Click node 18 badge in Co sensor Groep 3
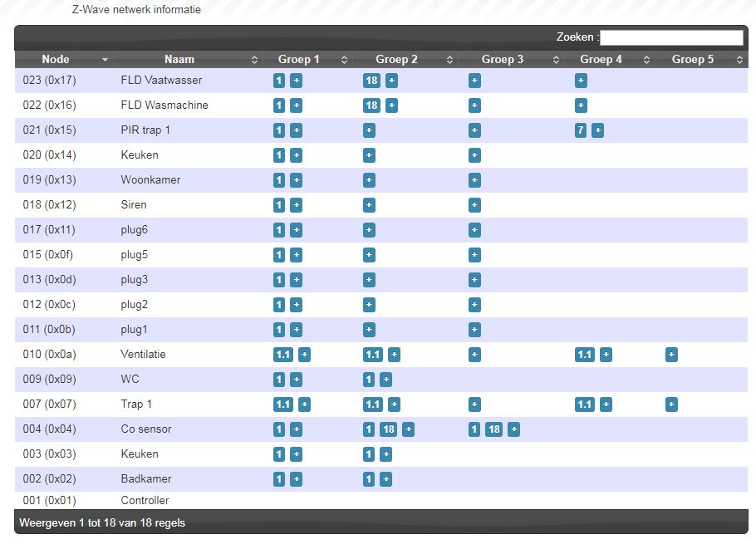756x554 pixels. tap(493, 429)
